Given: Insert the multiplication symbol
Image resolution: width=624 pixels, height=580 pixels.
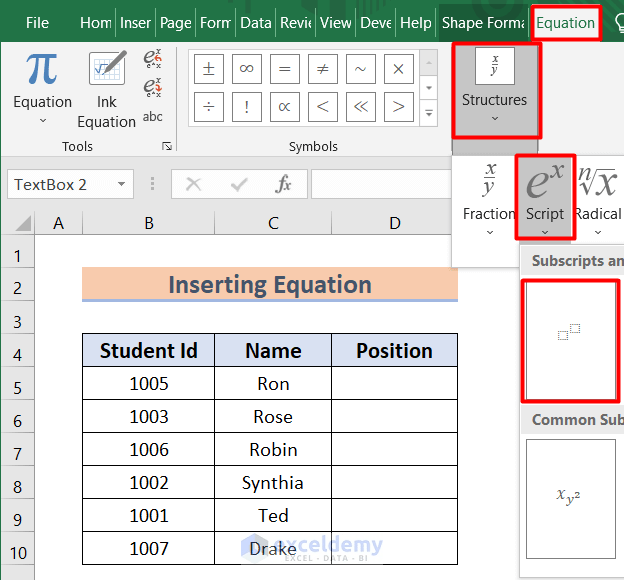Looking at the screenshot, I should point(398,69).
